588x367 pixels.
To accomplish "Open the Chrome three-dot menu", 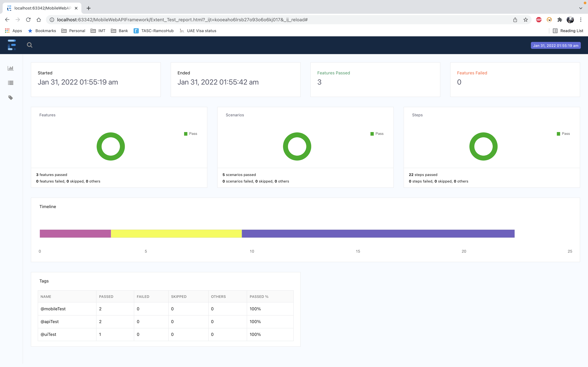I will tap(581, 20).
